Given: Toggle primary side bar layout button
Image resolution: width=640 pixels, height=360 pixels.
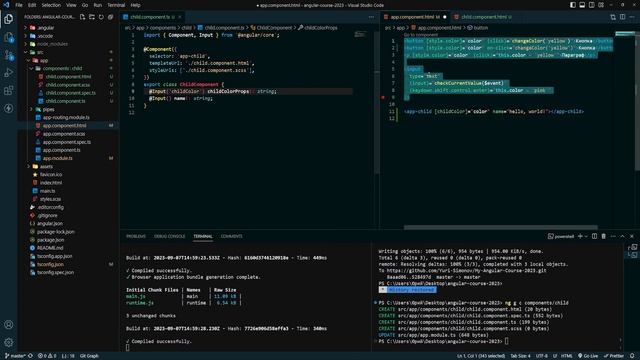Looking at the screenshot, I should (573, 5).
